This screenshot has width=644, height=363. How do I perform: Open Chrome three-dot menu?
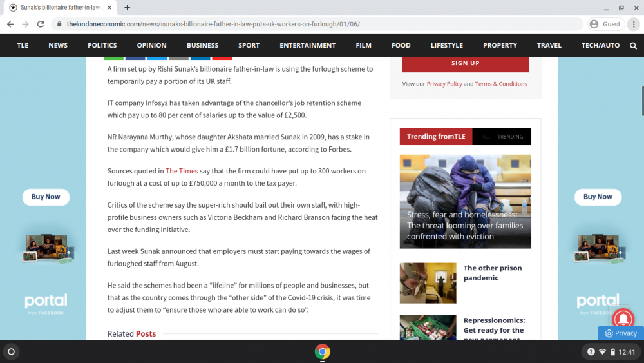[634, 25]
